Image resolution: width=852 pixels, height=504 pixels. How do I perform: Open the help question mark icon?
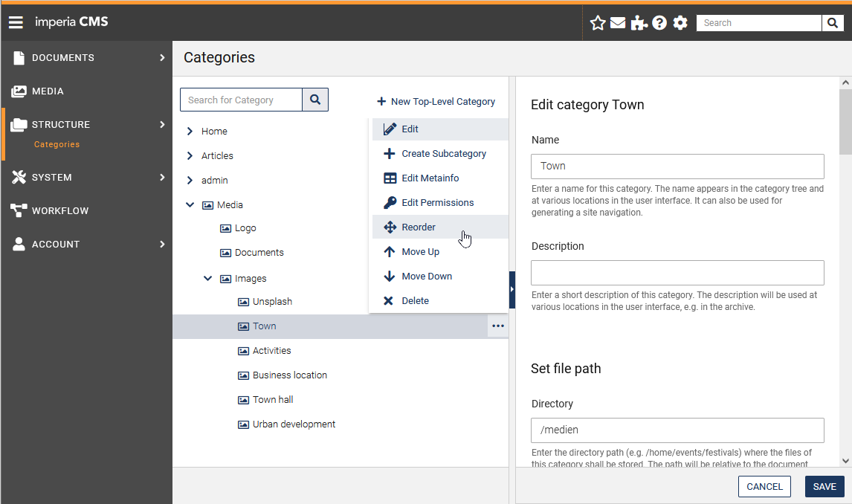pos(659,22)
